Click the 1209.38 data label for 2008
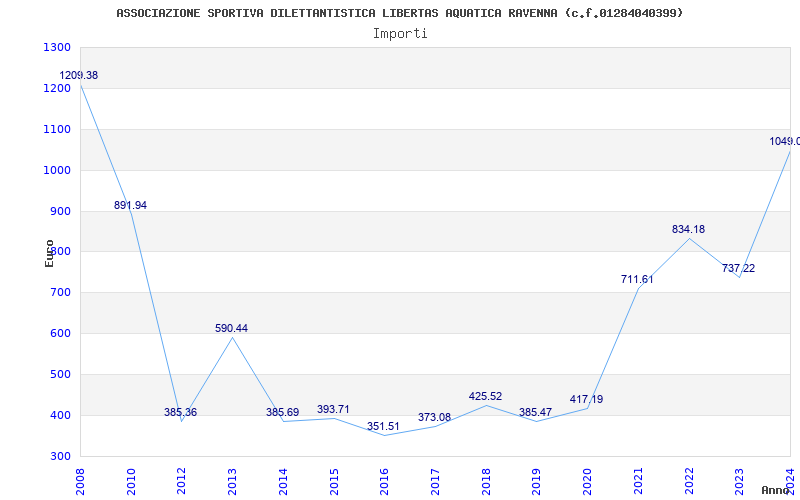The width and height of the screenshot is (800, 500). 79,76
